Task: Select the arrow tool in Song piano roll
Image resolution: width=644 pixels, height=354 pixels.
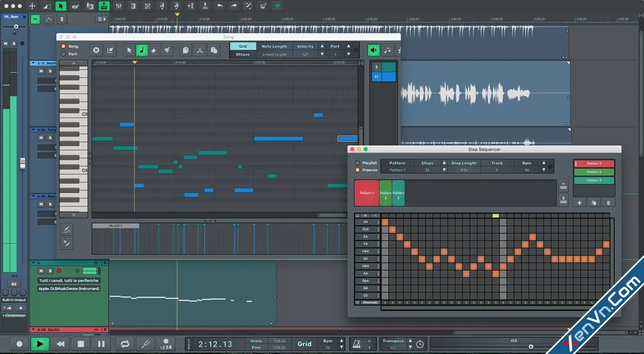Action: pos(129,50)
